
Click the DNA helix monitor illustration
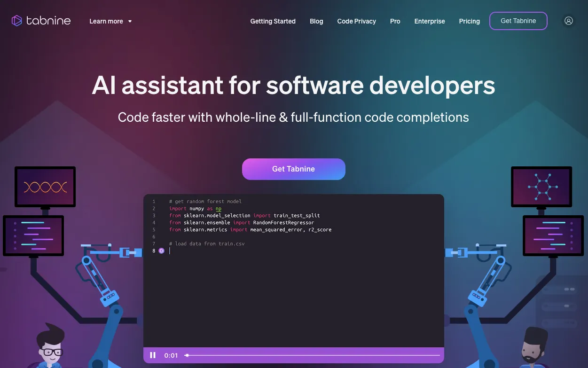coord(45,187)
